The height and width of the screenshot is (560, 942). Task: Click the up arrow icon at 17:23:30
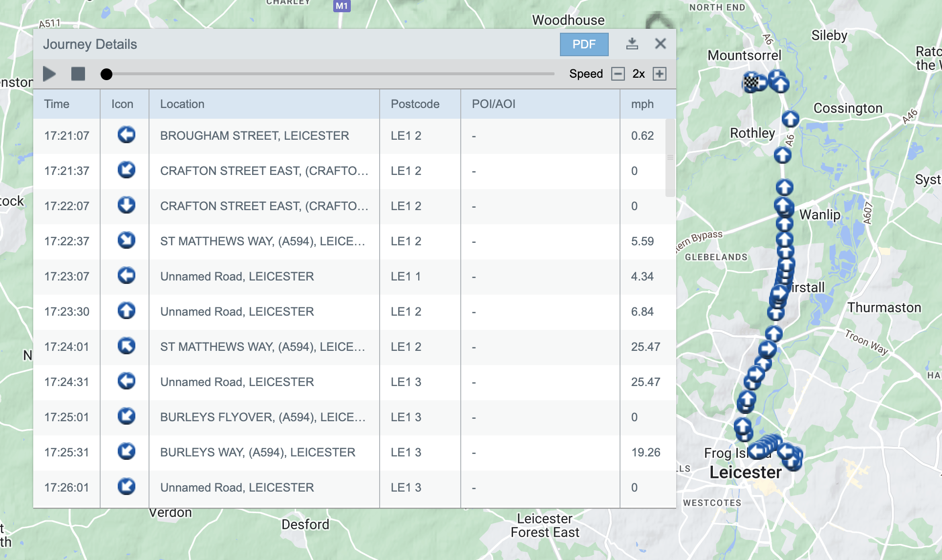pyautogui.click(x=126, y=311)
